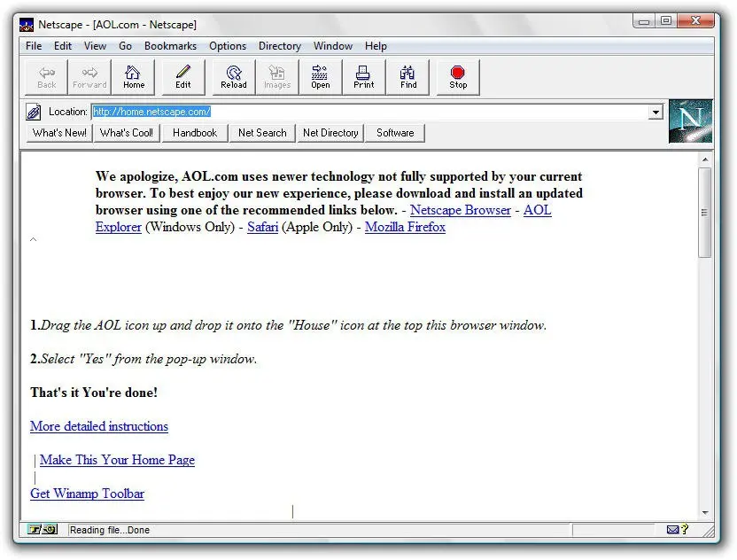The height and width of the screenshot is (560, 737).
Task: Open the Bookmarks menu
Action: click(x=170, y=46)
